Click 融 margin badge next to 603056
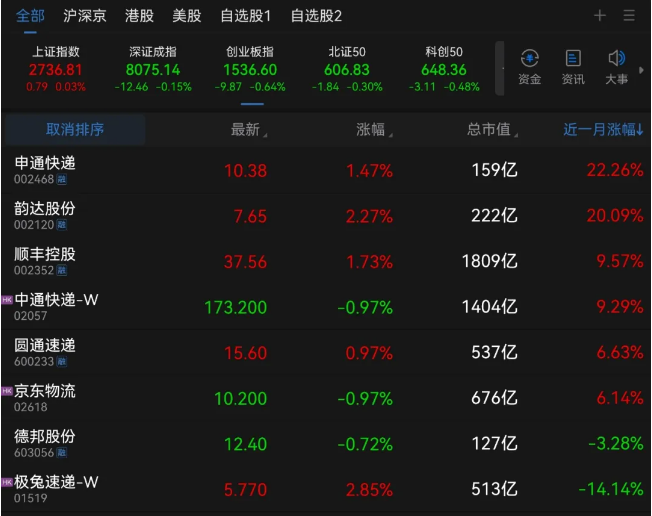Viewport: 652px width, 516px height. [62, 453]
